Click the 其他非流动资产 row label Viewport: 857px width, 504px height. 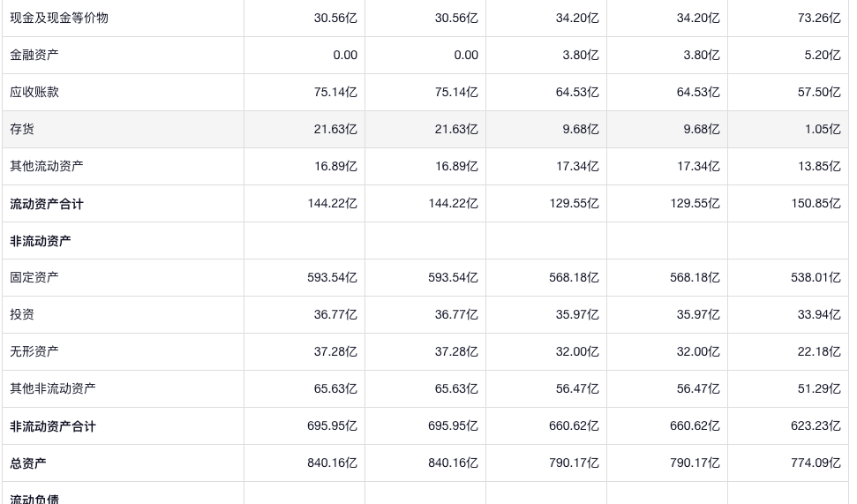[53, 388]
